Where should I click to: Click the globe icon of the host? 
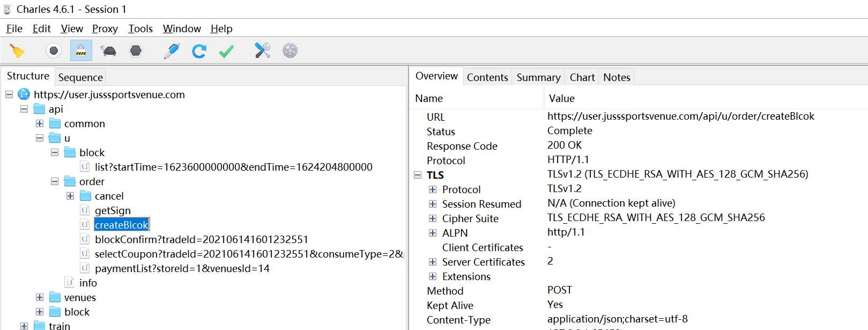(x=24, y=94)
